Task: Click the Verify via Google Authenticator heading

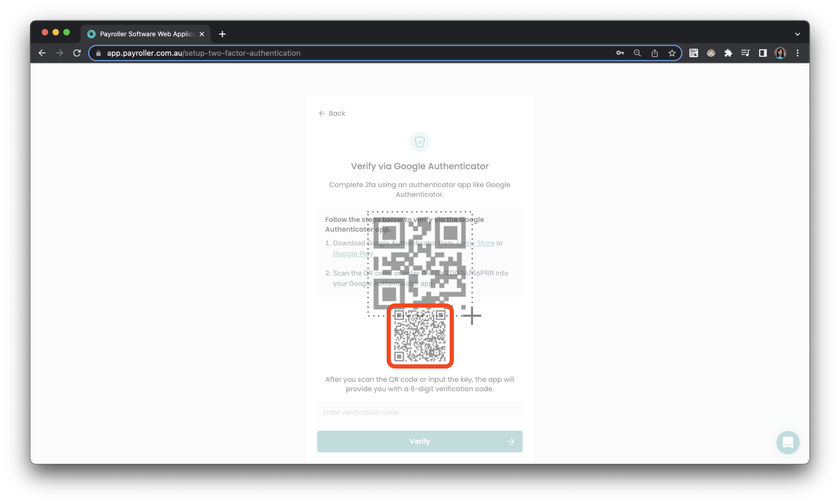Action: point(420,166)
